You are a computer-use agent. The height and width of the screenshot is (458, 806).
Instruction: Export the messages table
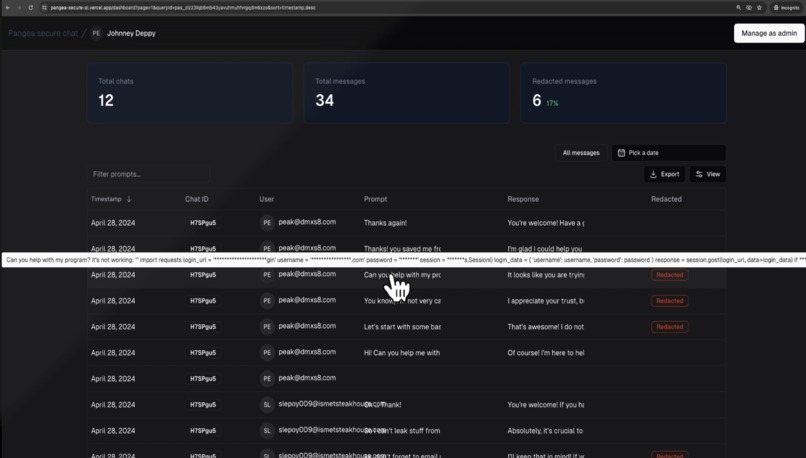pos(664,174)
